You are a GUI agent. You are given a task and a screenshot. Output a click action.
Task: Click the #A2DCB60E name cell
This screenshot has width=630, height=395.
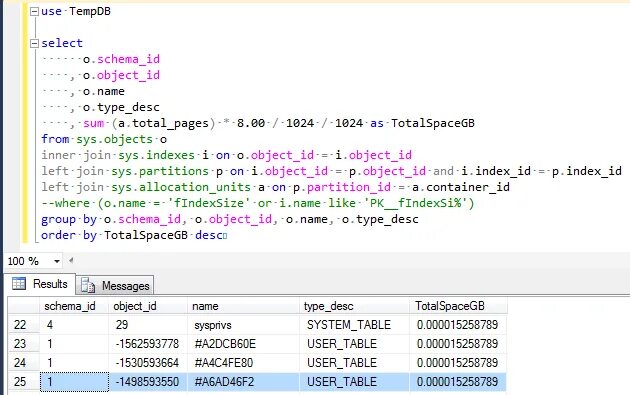(x=243, y=344)
